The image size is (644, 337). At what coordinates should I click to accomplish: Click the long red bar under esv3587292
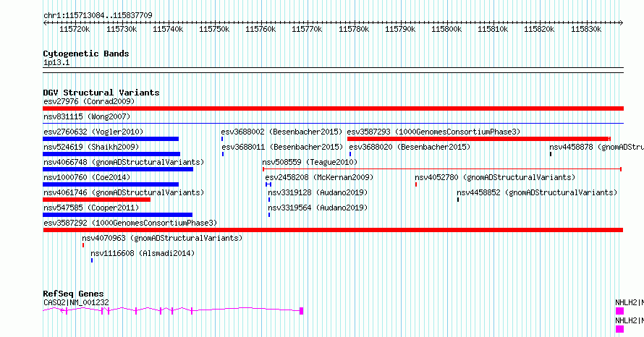click(x=333, y=230)
